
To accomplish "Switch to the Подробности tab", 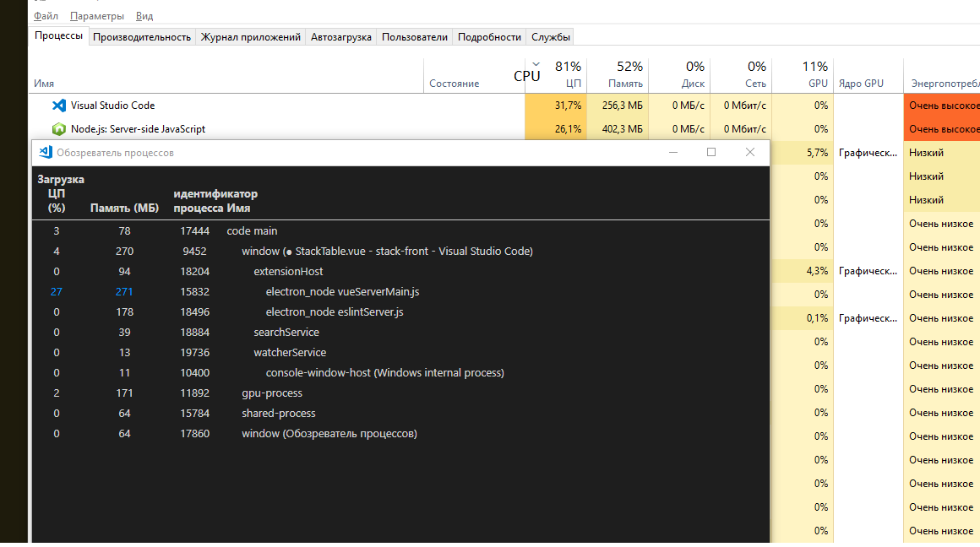I will click(x=487, y=37).
